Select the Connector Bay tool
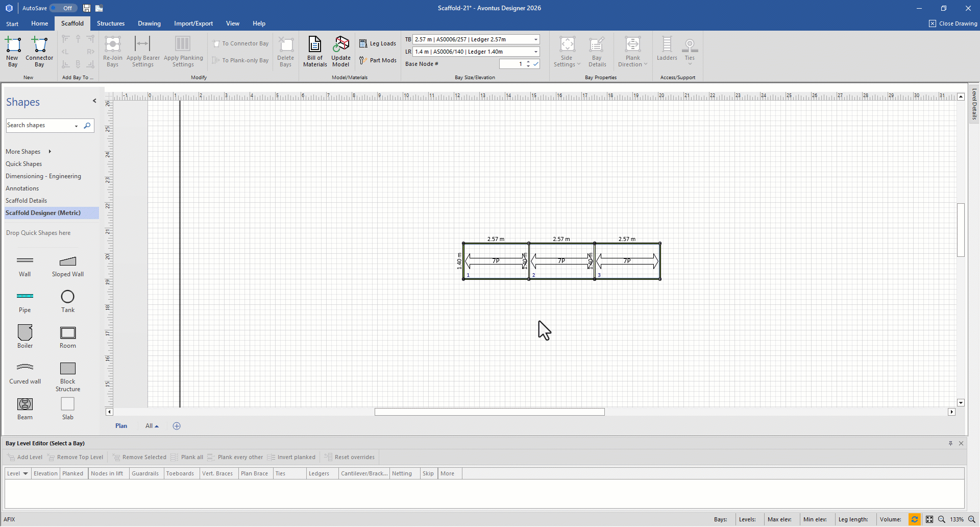Viewport: 980px width, 527px height. coord(39,51)
